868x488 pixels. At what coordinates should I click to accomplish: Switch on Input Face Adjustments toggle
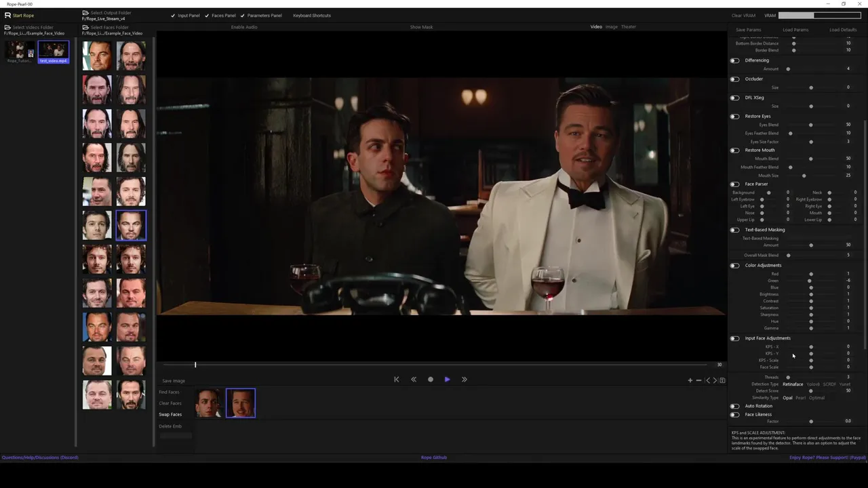point(734,338)
